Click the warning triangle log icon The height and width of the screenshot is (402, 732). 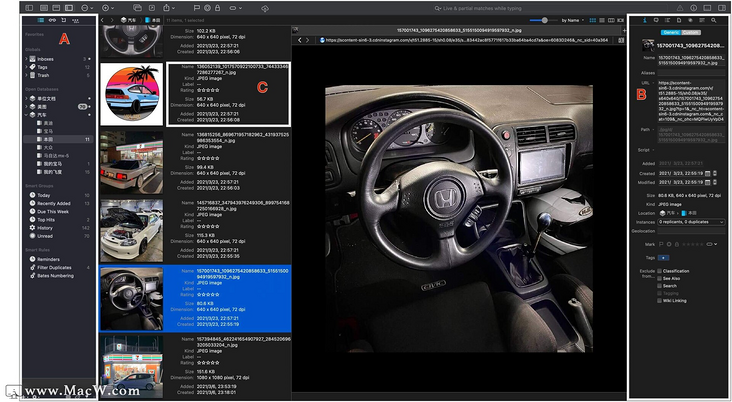point(680,8)
